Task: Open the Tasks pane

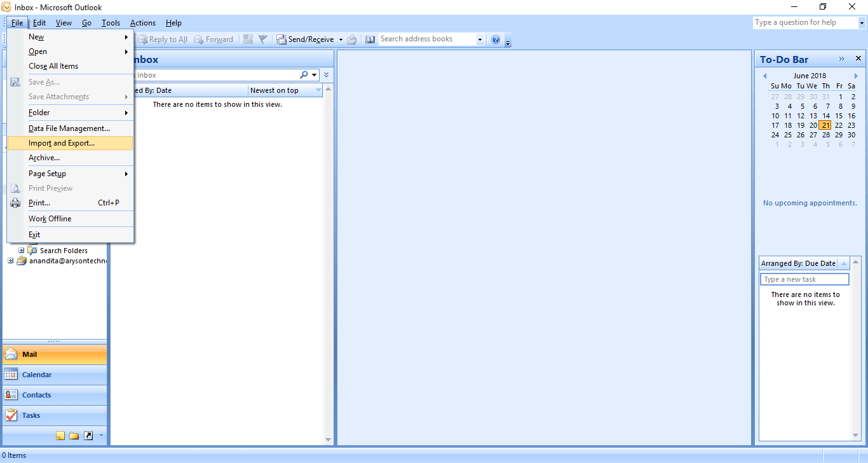Action: pyautogui.click(x=55, y=415)
